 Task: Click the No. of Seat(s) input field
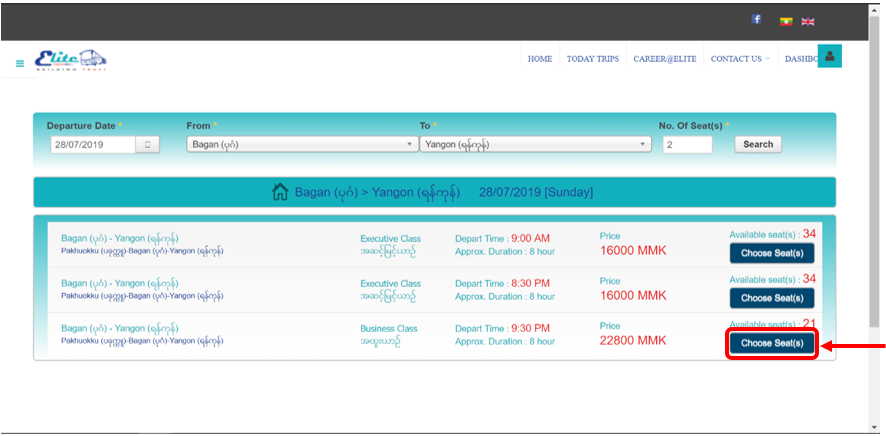pos(687,144)
